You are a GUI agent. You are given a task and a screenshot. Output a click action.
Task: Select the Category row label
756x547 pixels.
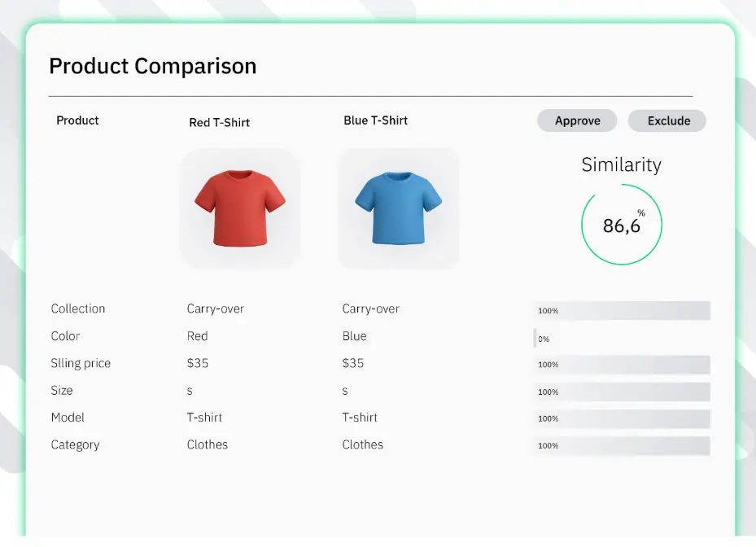[x=75, y=444]
